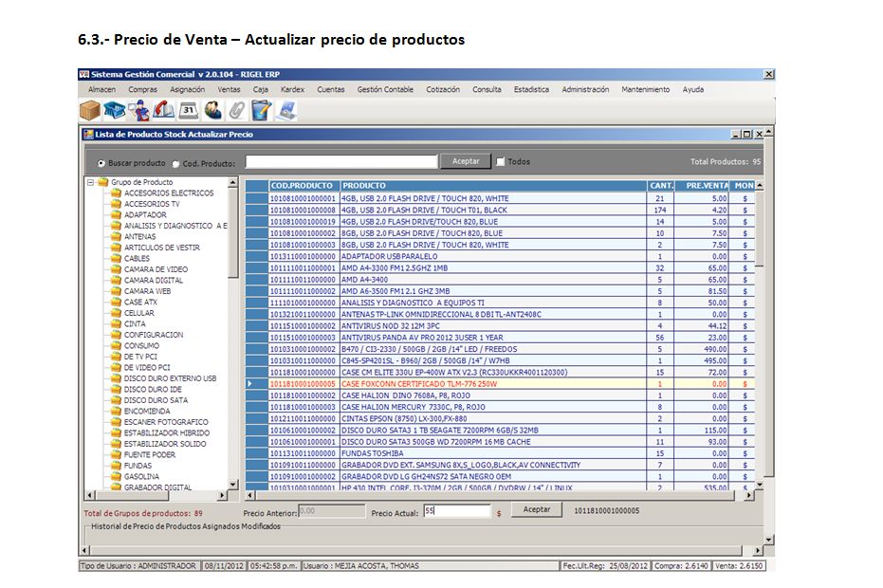Viewport: 883px width, 588px height.
Task: Open the Kardex menu
Action: pyautogui.click(x=292, y=89)
